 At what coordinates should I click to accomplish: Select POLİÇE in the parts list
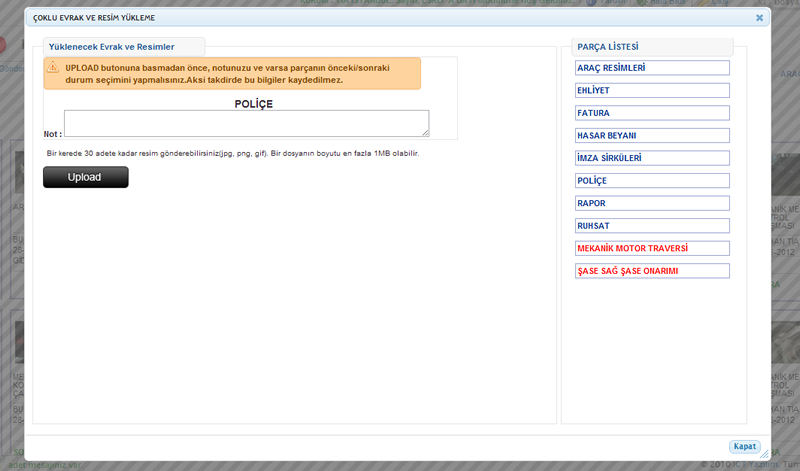click(x=652, y=181)
